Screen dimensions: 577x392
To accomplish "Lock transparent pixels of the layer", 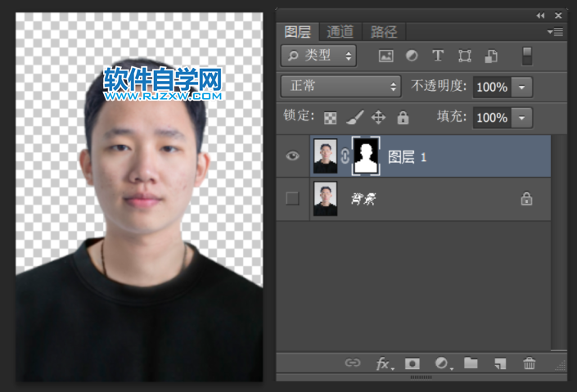I will (330, 118).
